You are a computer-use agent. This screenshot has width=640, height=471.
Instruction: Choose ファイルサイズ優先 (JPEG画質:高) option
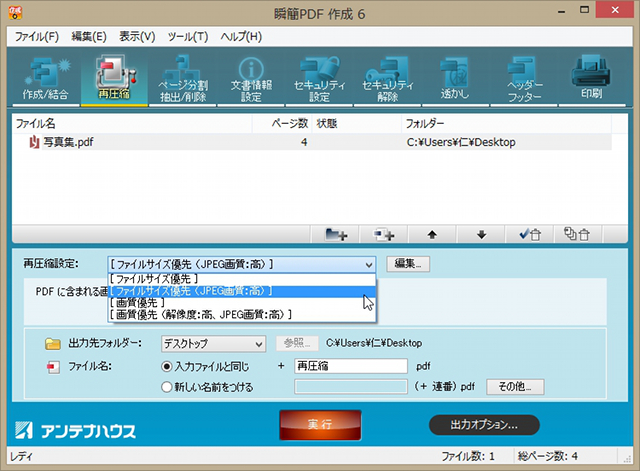(x=242, y=291)
